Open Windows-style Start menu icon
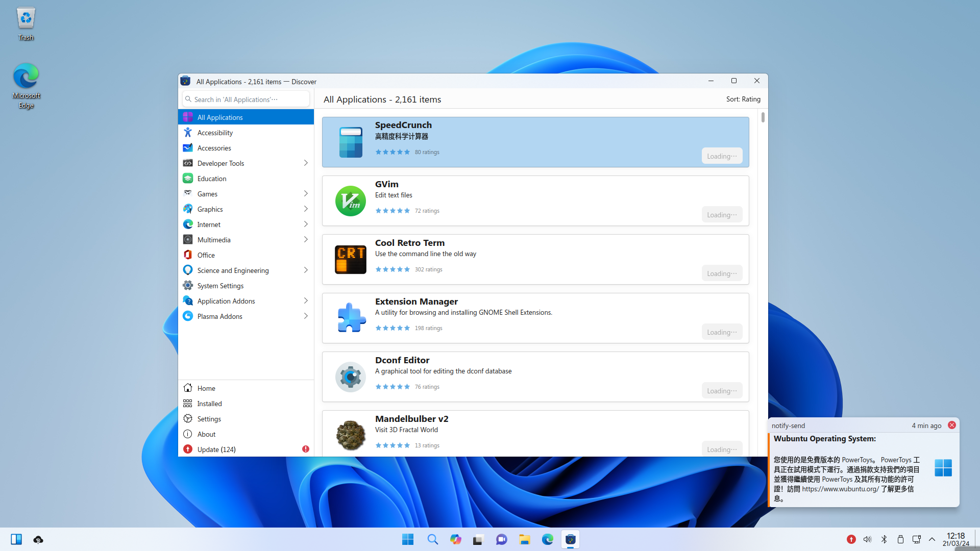Image resolution: width=980 pixels, height=551 pixels. 407,539
